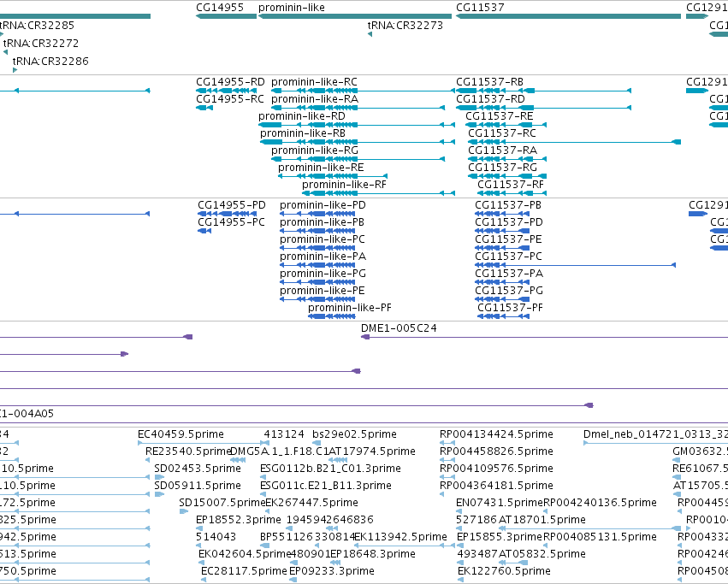
Task: Click protein CG11537-PG
Action: [x=509, y=292]
